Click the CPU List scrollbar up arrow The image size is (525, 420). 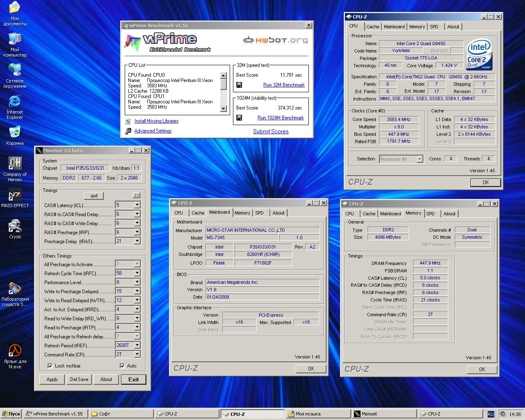point(224,75)
